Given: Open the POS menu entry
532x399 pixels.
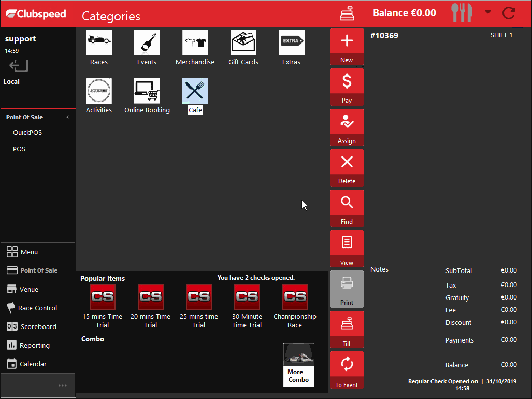Looking at the screenshot, I should pyautogui.click(x=19, y=149).
